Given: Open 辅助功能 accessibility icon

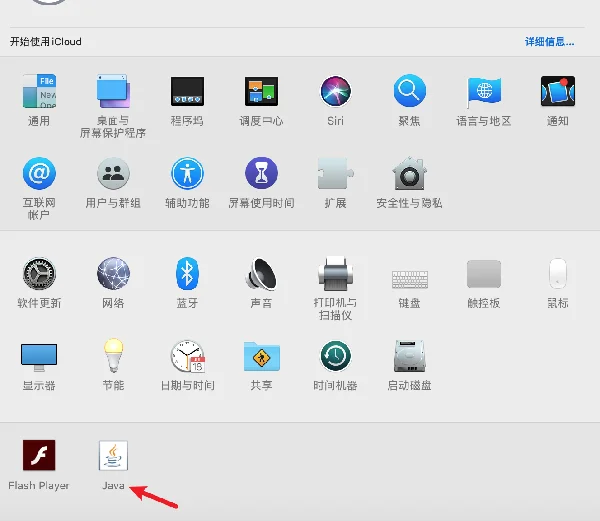Looking at the screenshot, I should 187,173.
